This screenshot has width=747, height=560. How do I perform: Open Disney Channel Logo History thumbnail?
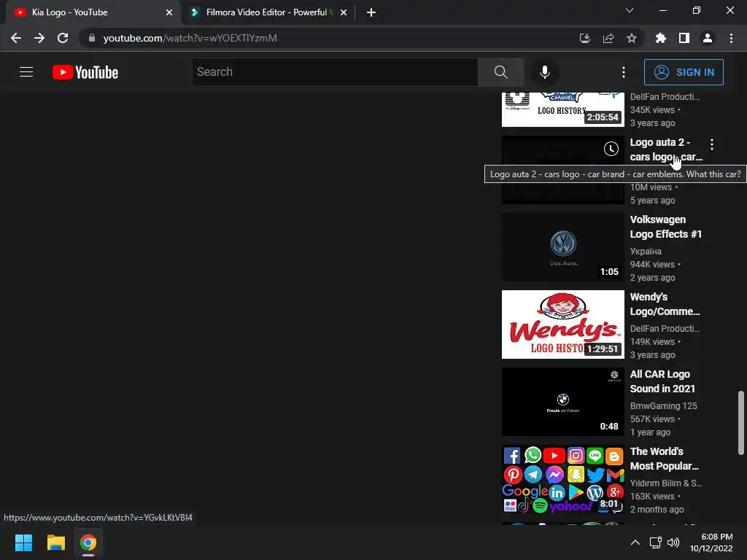coord(562,109)
